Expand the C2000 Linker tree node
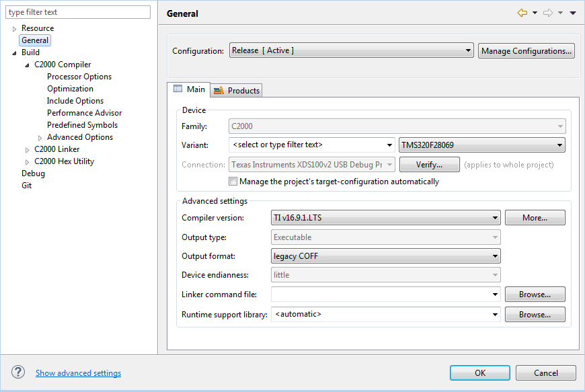The width and height of the screenshot is (585, 392). (x=28, y=150)
